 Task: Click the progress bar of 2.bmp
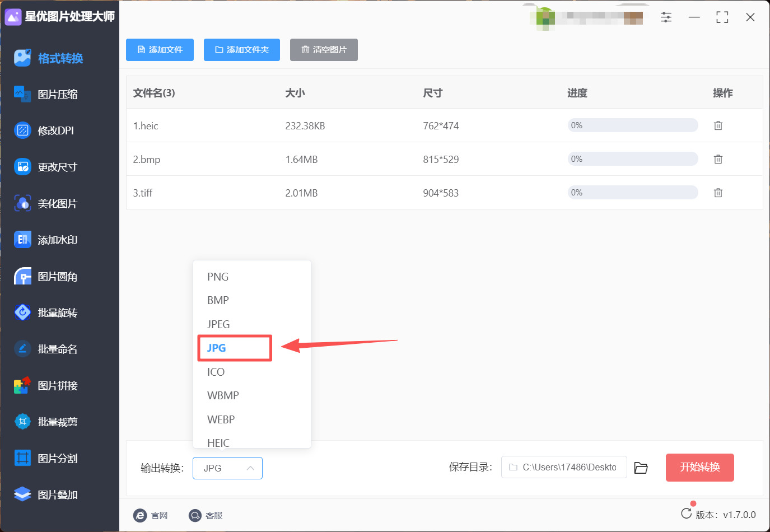coord(633,159)
